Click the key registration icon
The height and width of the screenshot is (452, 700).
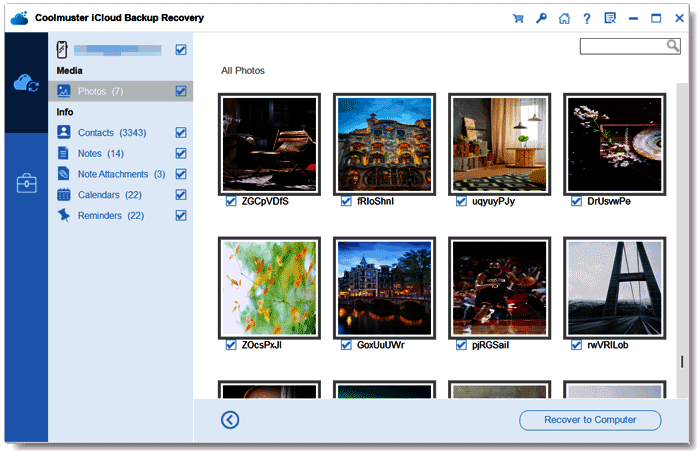click(x=541, y=18)
